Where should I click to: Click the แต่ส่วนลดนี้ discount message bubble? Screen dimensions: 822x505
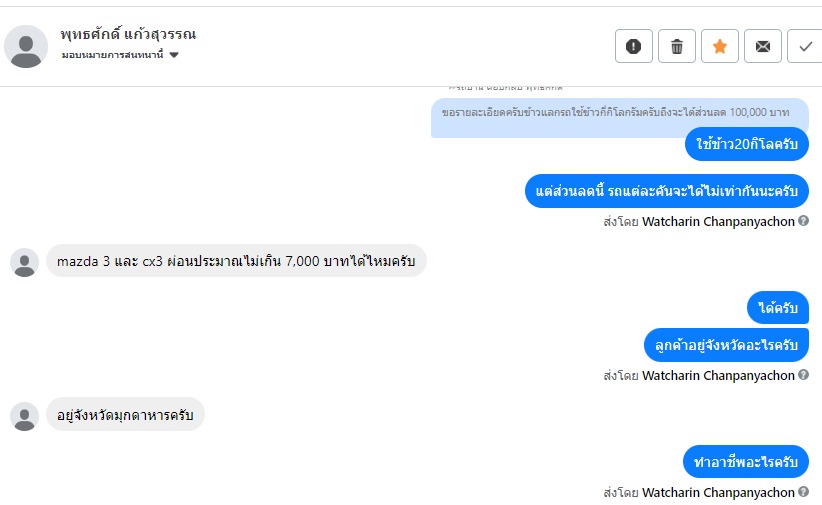(x=666, y=190)
